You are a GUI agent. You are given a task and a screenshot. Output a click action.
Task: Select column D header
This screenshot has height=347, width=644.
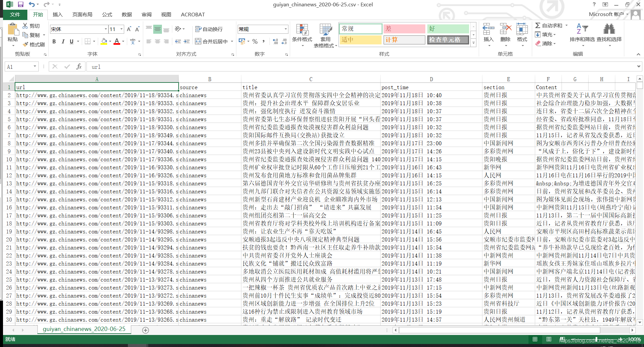431,79
